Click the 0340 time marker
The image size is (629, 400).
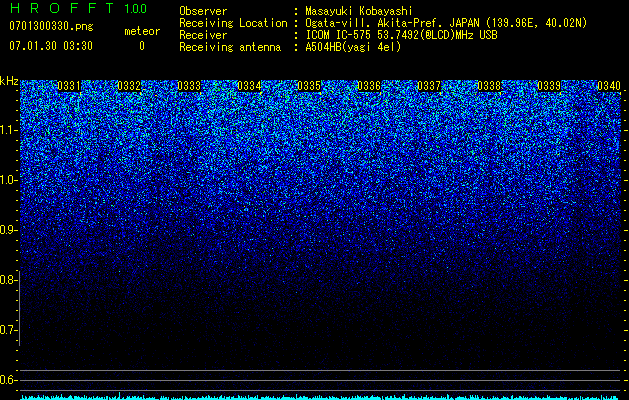(609, 86)
